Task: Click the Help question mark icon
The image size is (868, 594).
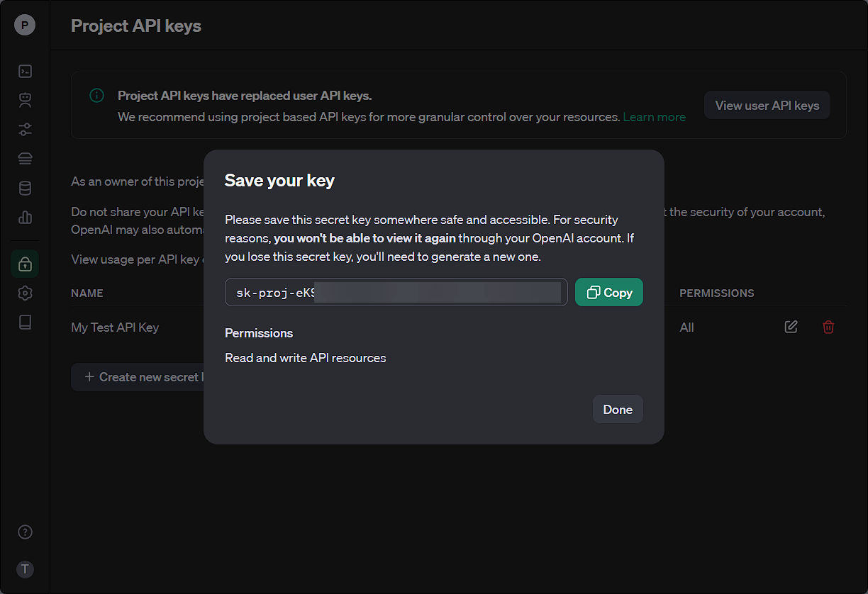Action: point(25,532)
